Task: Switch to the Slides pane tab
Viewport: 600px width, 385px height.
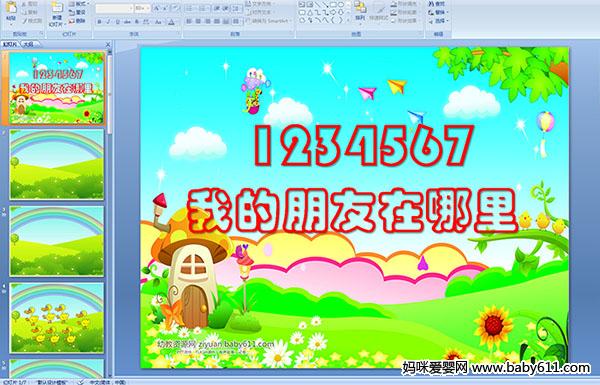Action: (9, 44)
